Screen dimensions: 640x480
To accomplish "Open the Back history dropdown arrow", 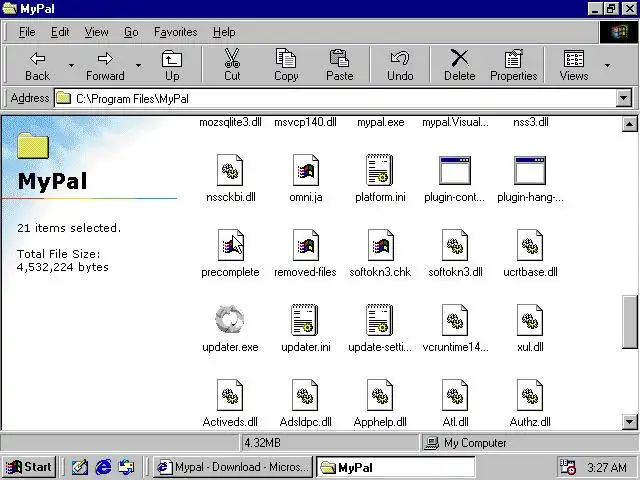I will [71, 65].
